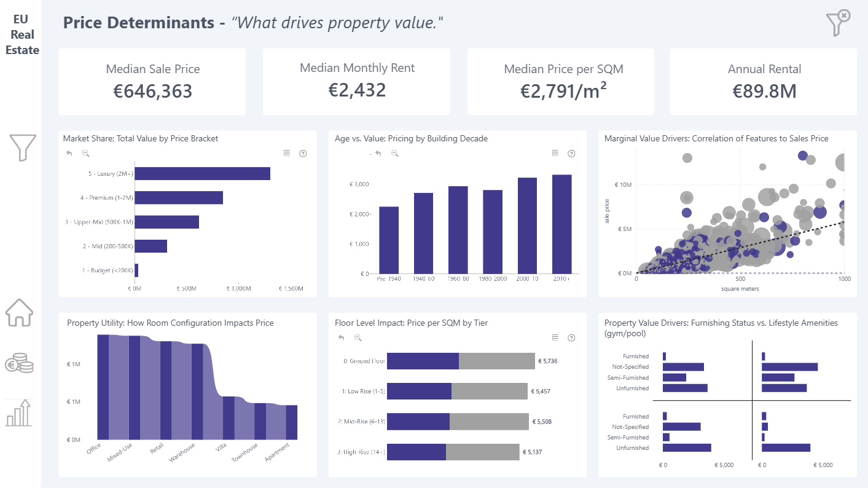Undo in Market Share chart toolbar
This screenshot has width=868, height=488.
click(x=69, y=154)
